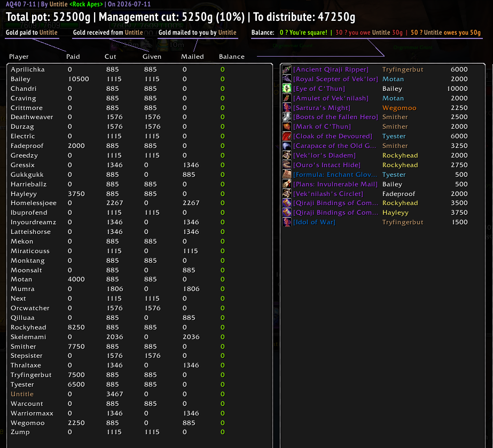This screenshot has height=448, width=493.
Task: Open the [Eye of C'Thun] item link
Action: [x=319, y=89]
